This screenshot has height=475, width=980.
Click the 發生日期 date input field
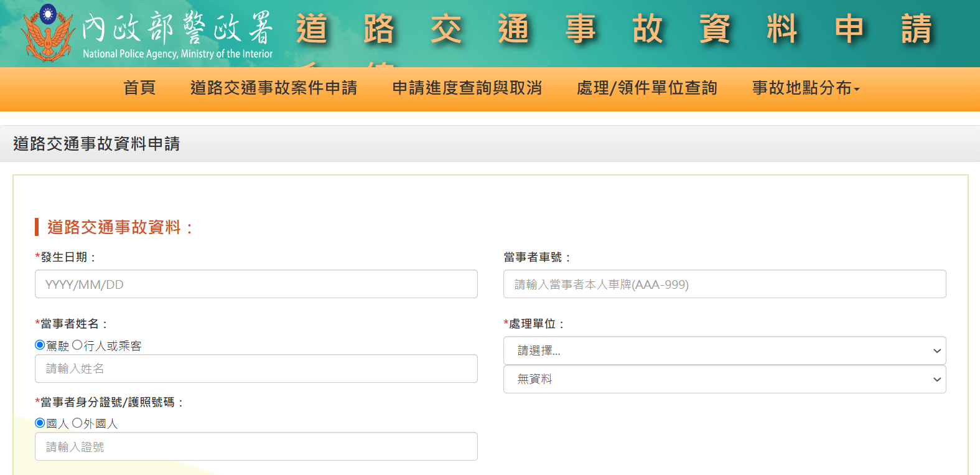256,284
